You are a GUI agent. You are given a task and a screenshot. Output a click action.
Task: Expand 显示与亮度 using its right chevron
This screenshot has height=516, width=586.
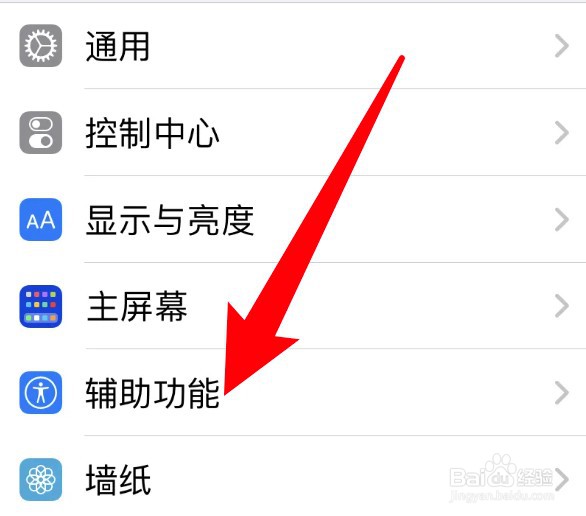click(562, 219)
